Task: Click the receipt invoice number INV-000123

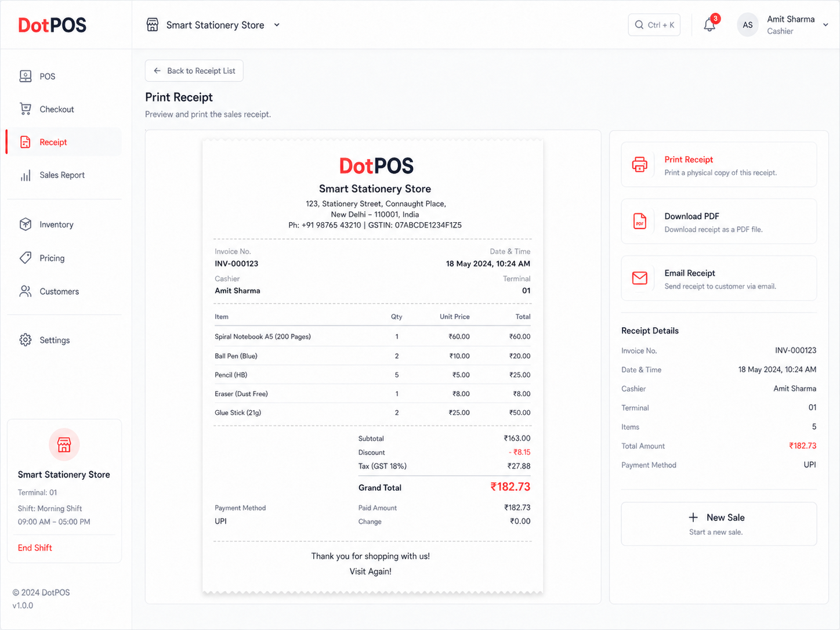Action: (x=237, y=263)
